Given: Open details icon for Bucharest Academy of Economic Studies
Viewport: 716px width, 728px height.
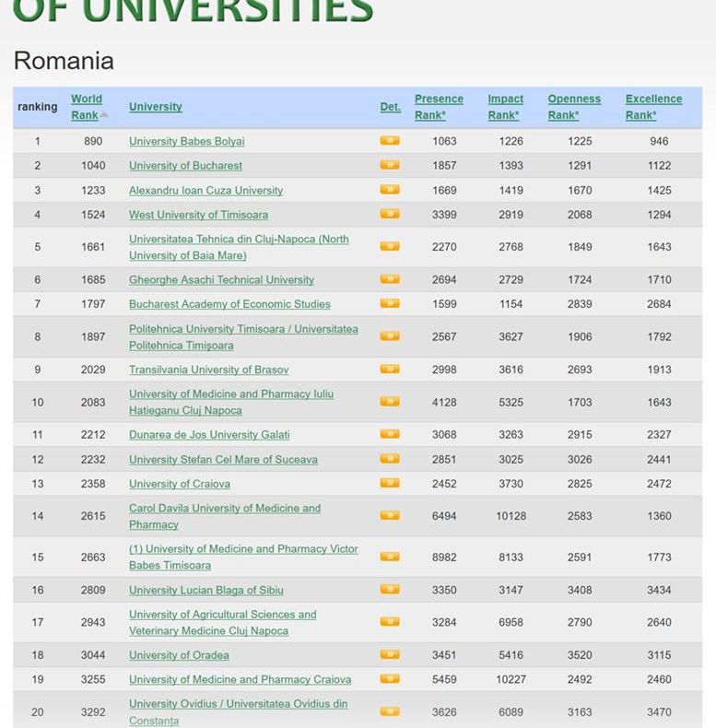Looking at the screenshot, I should [x=390, y=303].
